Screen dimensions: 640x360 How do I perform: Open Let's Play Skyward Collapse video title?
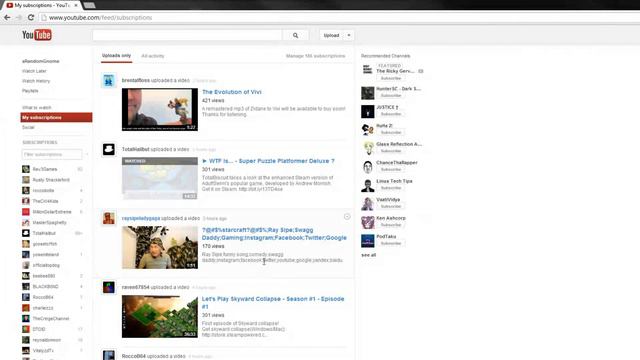click(273, 302)
